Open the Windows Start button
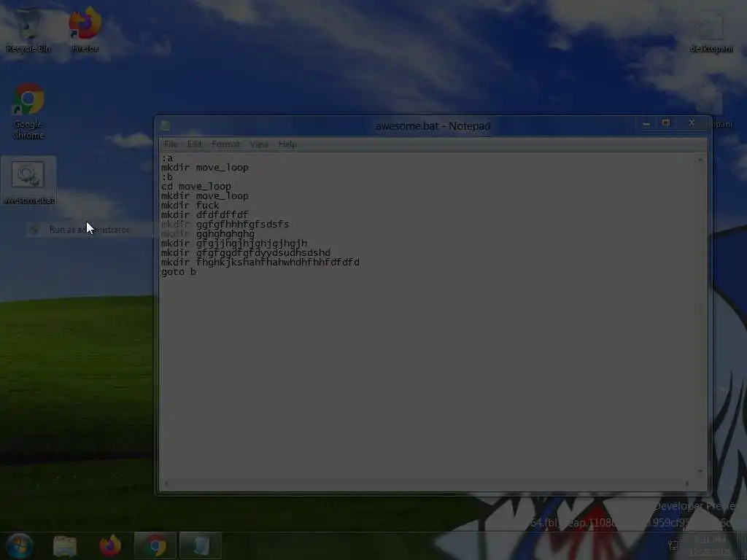The width and height of the screenshot is (747, 560). (19, 545)
